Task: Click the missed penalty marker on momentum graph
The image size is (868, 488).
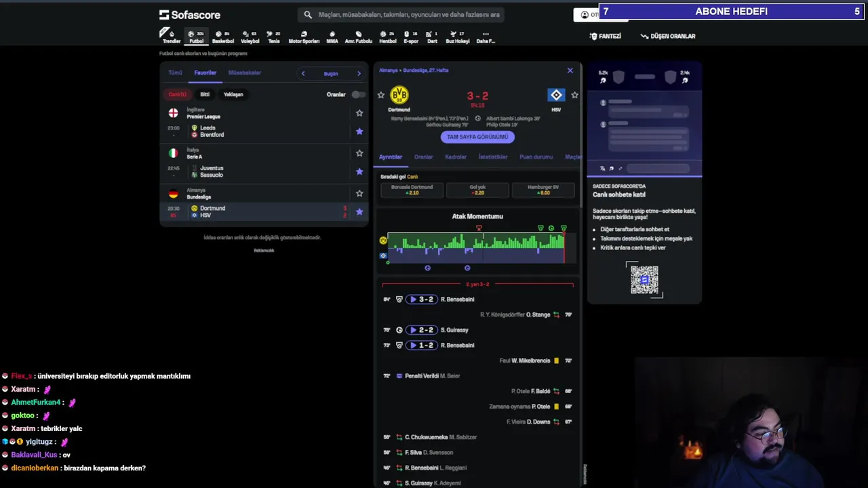Action: (479, 228)
